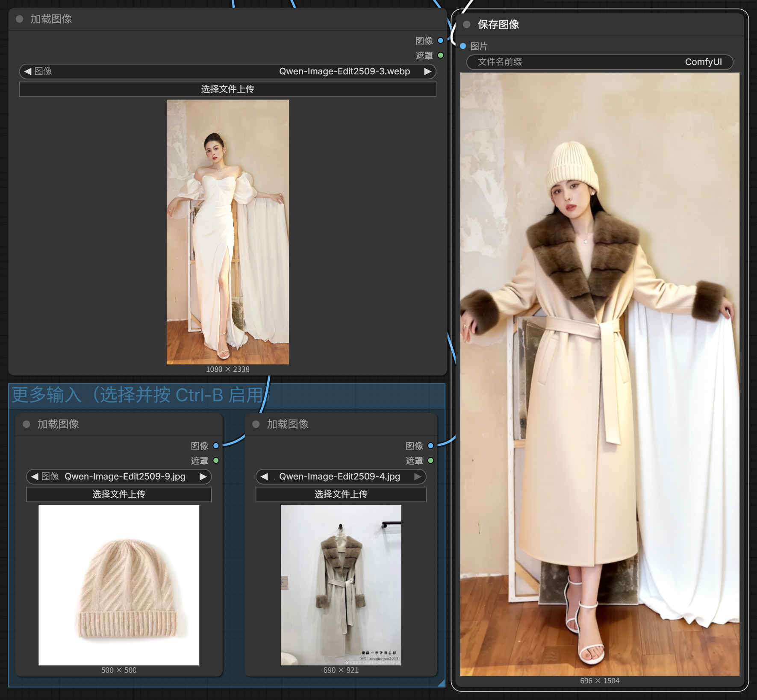
Task: Edit the 文件名前缀 field showing ComfyUI
Action: (x=599, y=62)
